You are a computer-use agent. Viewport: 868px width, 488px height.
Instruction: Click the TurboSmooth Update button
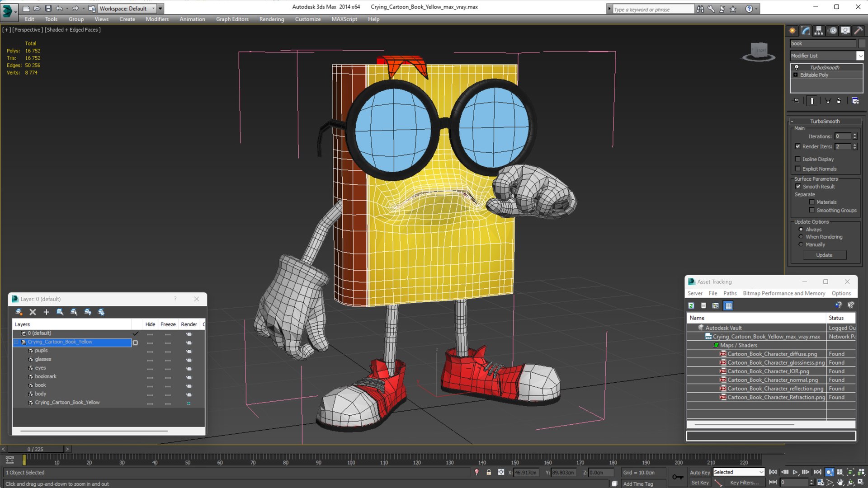(x=824, y=255)
